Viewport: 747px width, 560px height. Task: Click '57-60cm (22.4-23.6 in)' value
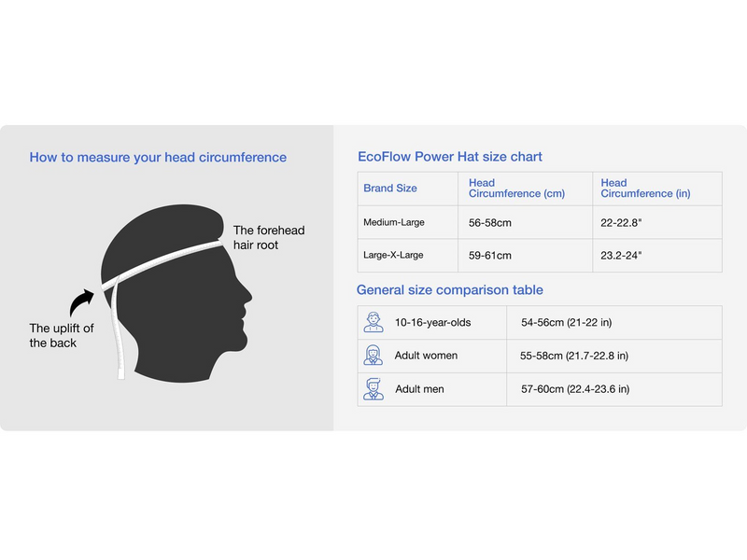click(575, 389)
